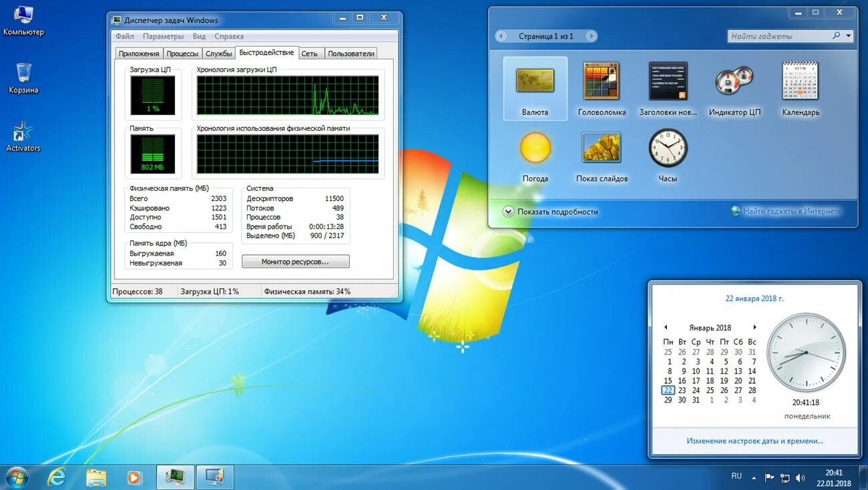This screenshot has width=868, height=490.
Task: Click search magnifier in gadget search
Action: click(837, 36)
